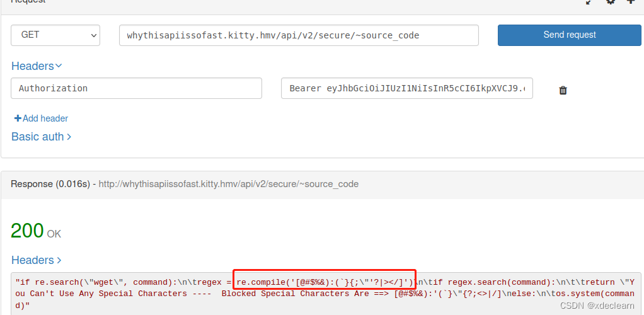Expand the Basic auth section
Viewport: 644px width, 315px height.
[x=41, y=136]
